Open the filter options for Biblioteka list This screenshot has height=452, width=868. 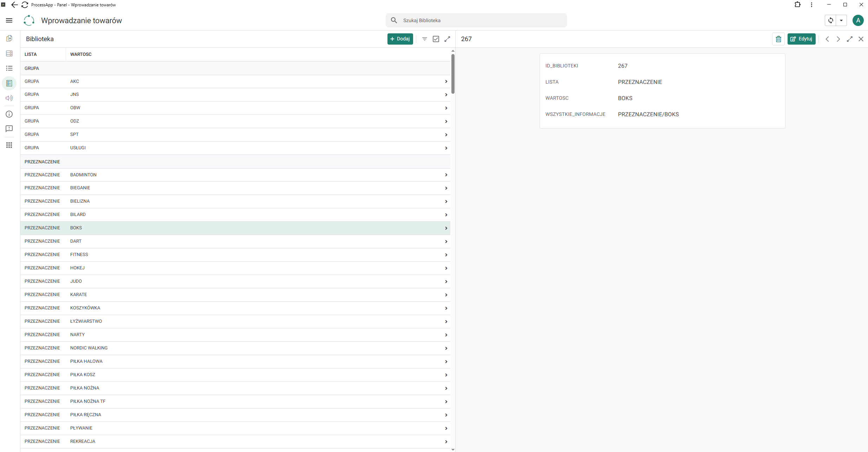pyautogui.click(x=425, y=39)
